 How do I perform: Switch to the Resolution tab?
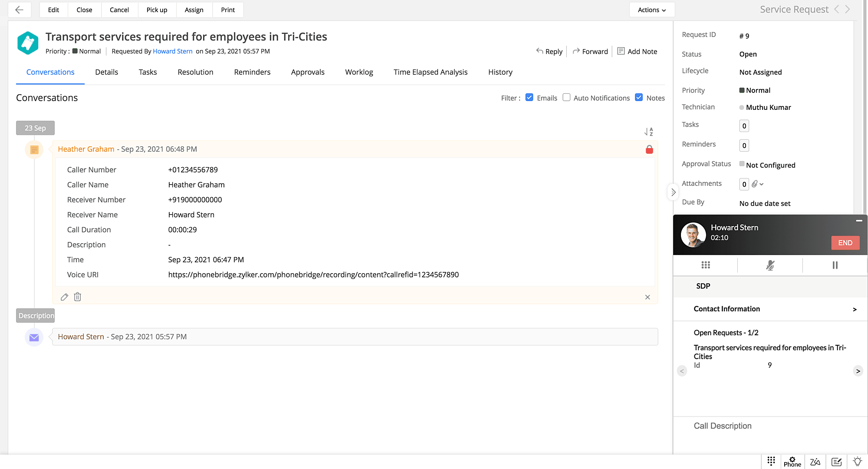click(x=195, y=72)
